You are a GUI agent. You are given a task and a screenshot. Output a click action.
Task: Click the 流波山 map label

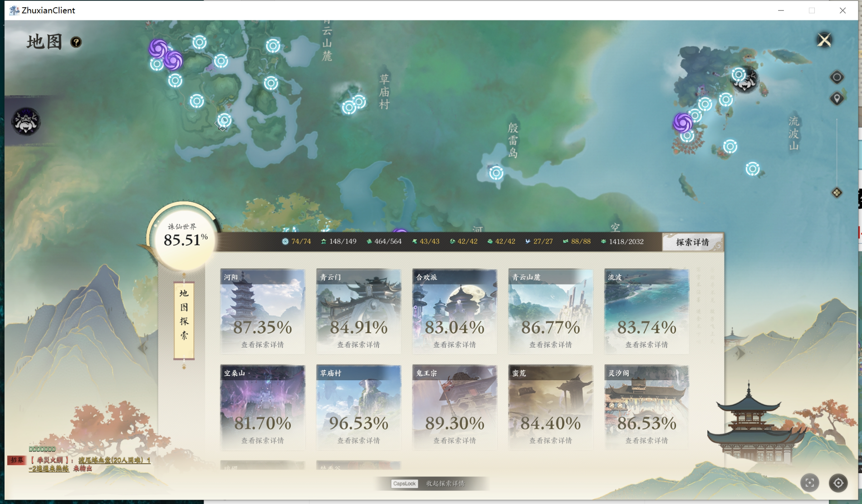point(793,133)
